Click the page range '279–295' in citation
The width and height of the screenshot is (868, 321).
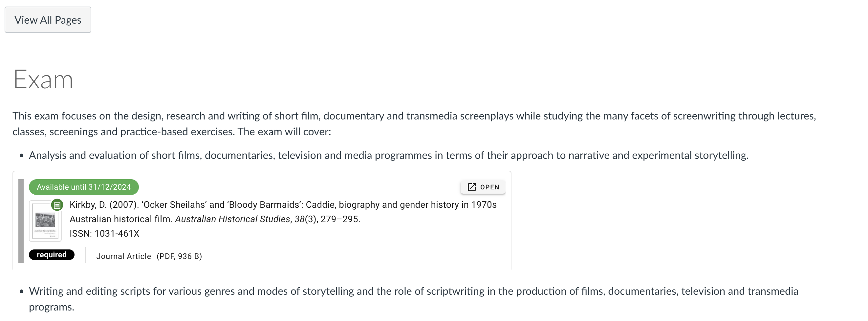point(340,219)
